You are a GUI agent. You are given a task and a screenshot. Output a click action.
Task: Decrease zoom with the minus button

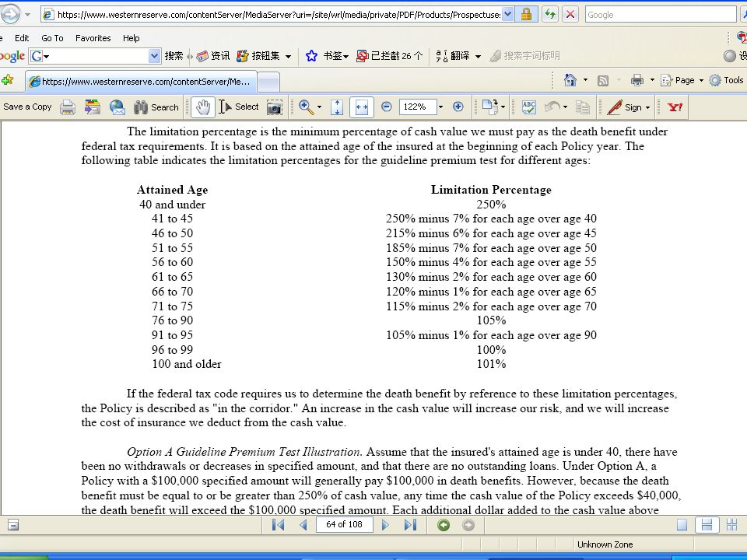[387, 107]
